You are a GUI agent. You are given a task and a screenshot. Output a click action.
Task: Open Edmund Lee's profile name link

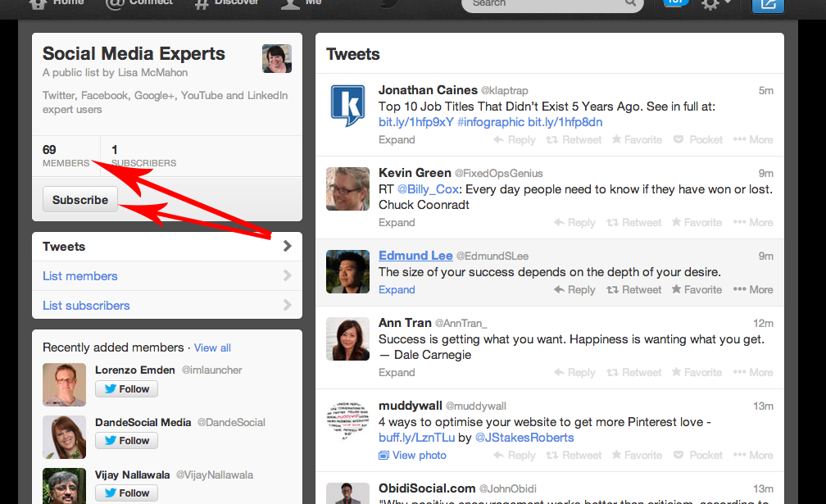[415, 256]
